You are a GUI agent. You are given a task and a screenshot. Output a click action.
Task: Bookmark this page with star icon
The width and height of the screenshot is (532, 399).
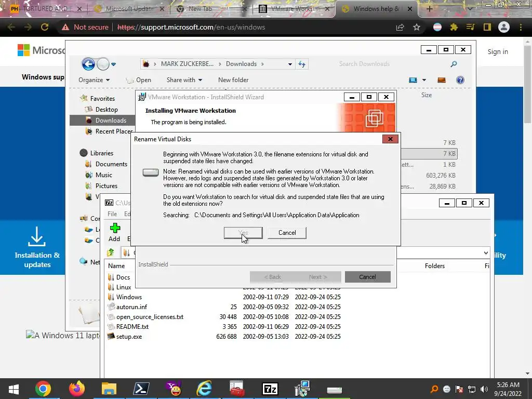[x=417, y=27]
